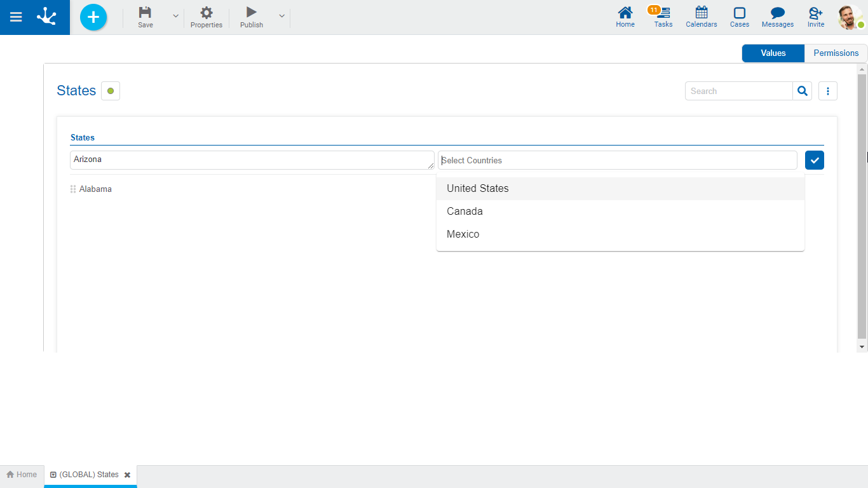868x488 pixels.
Task: Open the Calendars icon
Action: [701, 17]
